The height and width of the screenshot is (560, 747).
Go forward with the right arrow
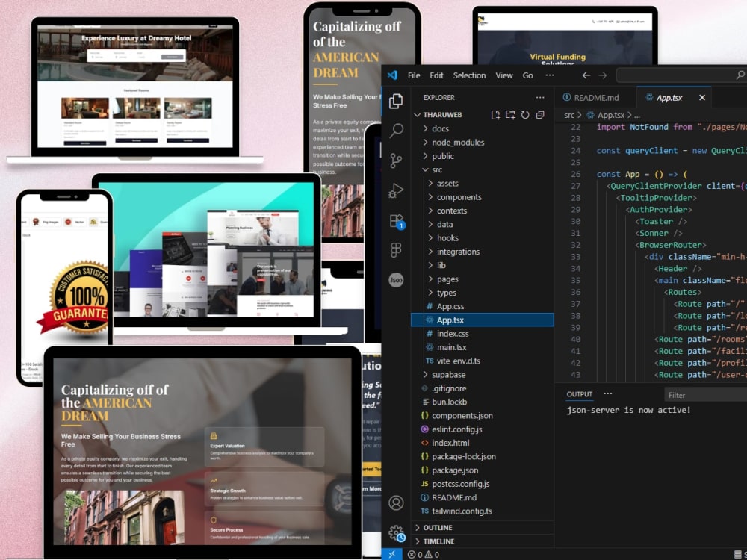pyautogui.click(x=603, y=75)
